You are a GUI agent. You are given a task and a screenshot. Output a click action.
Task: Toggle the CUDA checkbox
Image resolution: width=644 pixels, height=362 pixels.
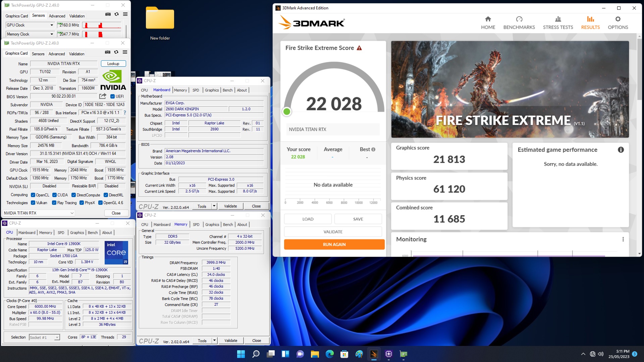pos(54,195)
